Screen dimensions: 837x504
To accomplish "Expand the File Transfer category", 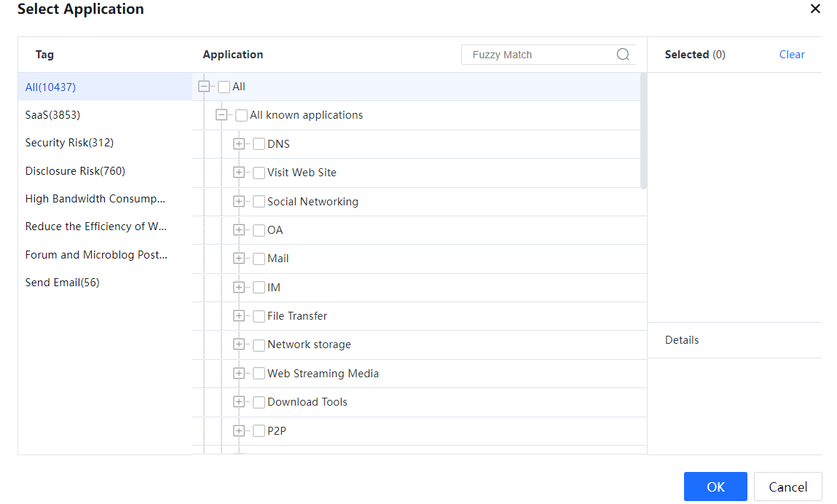I will [x=239, y=315].
